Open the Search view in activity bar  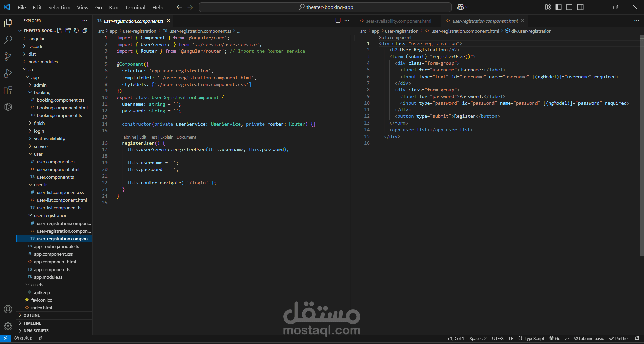(8, 40)
